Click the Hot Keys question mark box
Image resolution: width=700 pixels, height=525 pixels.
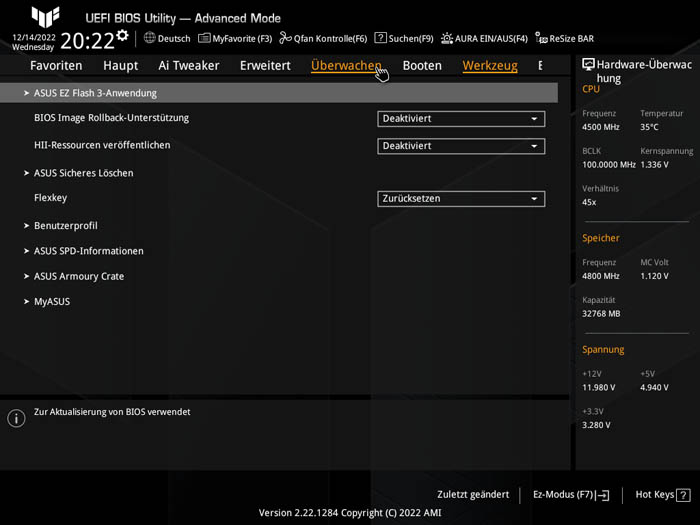pyautogui.click(x=683, y=495)
